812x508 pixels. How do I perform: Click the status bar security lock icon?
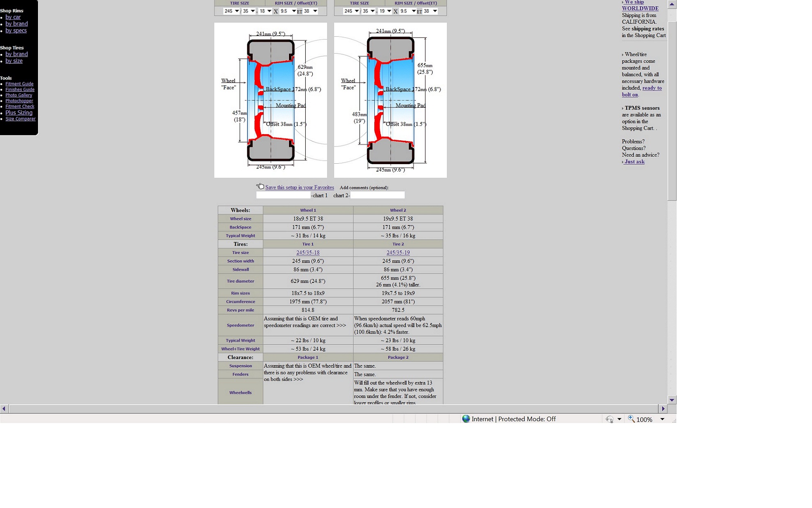609,419
